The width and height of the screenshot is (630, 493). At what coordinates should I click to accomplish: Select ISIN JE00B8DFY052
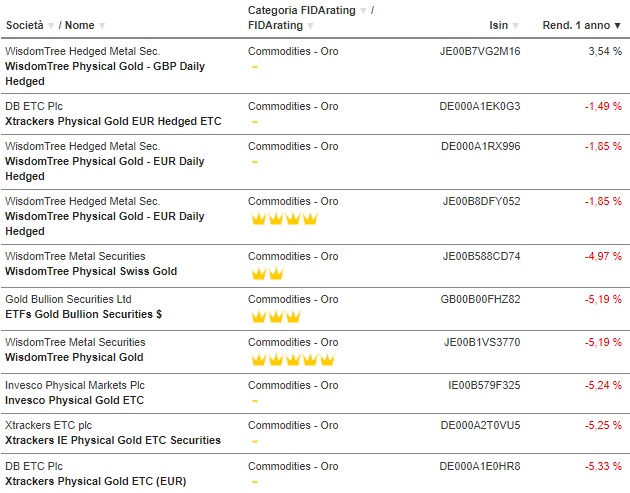coord(481,201)
